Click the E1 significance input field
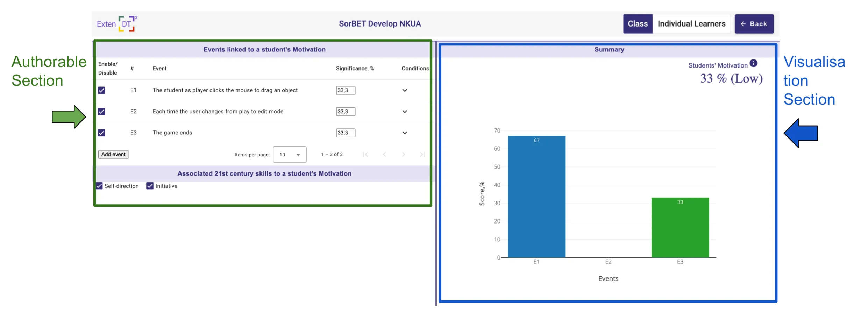The image size is (868, 333). (346, 90)
